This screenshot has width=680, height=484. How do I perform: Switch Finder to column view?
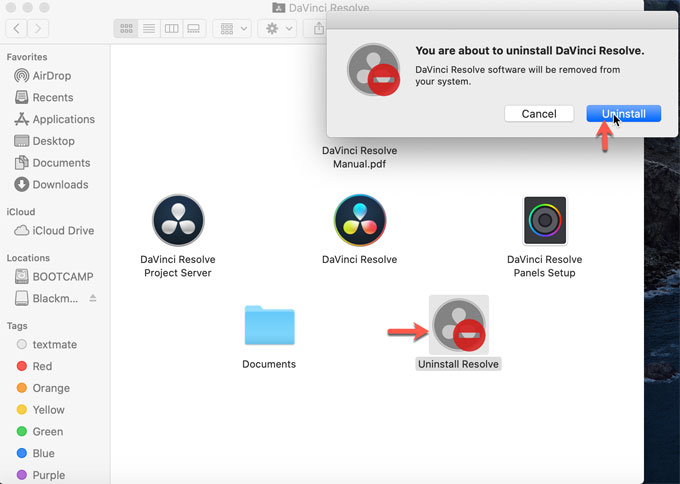171,29
